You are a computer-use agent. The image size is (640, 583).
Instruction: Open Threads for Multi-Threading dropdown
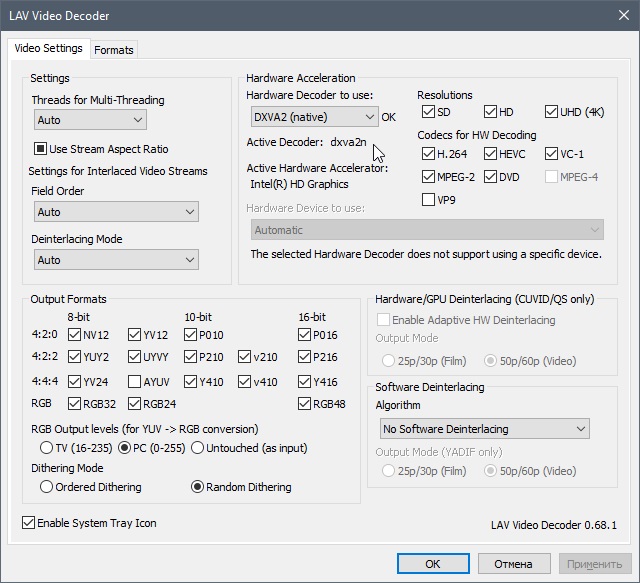pos(90,120)
